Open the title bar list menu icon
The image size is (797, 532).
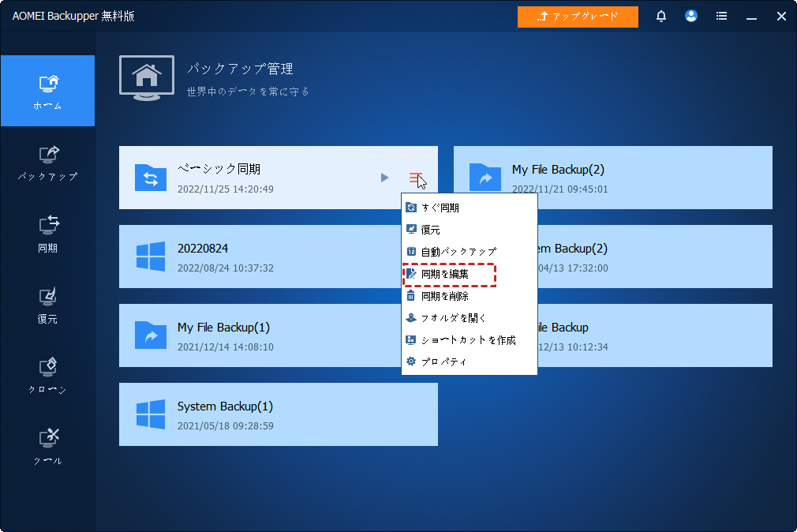tap(721, 17)
